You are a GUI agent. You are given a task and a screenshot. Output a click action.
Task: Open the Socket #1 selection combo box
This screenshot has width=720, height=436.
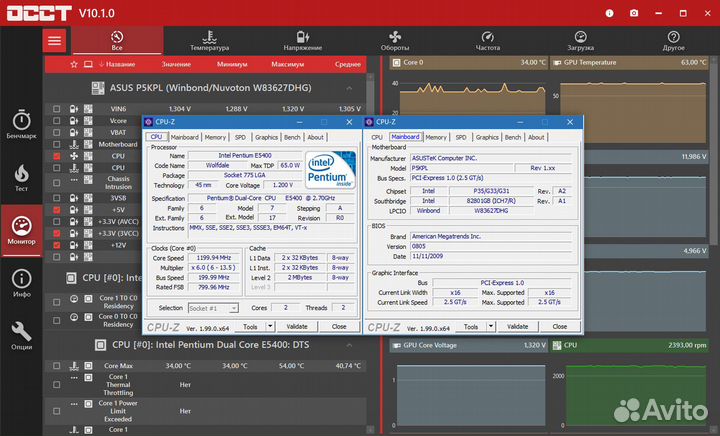212,308
